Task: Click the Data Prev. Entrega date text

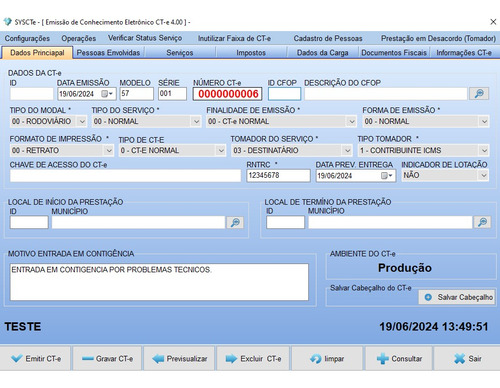Action: coord(335,176)
